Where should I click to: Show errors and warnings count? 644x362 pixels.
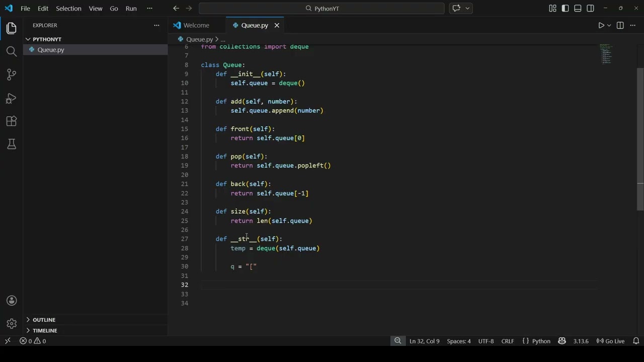[33, 341]
